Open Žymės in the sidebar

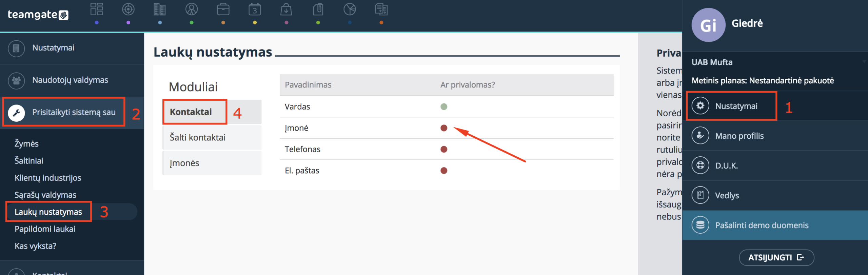tap(26, 144)
